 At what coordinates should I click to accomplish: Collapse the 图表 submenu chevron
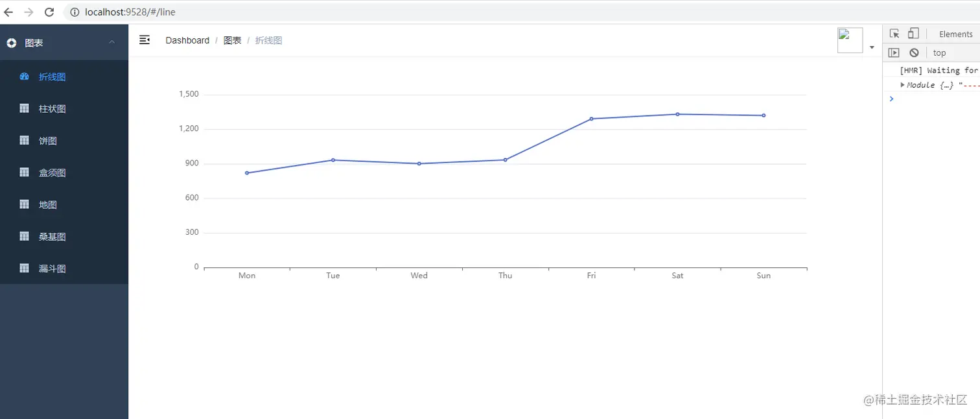112,42
